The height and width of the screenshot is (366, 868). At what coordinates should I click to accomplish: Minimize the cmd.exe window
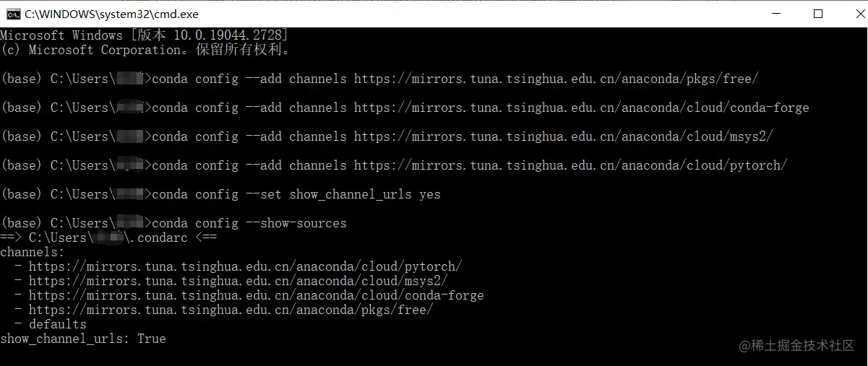pos(776,14)
